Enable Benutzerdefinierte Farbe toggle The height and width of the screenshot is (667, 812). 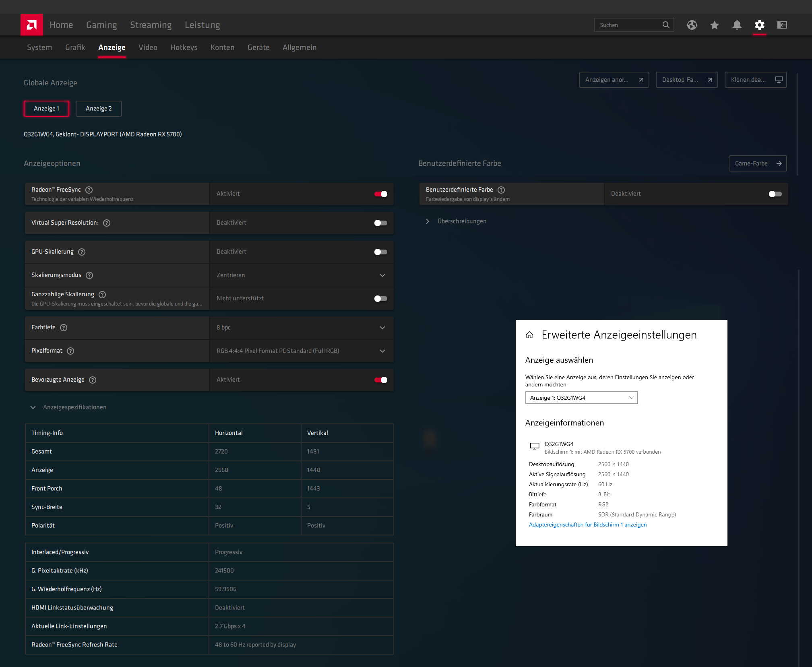tap(775, 194)
